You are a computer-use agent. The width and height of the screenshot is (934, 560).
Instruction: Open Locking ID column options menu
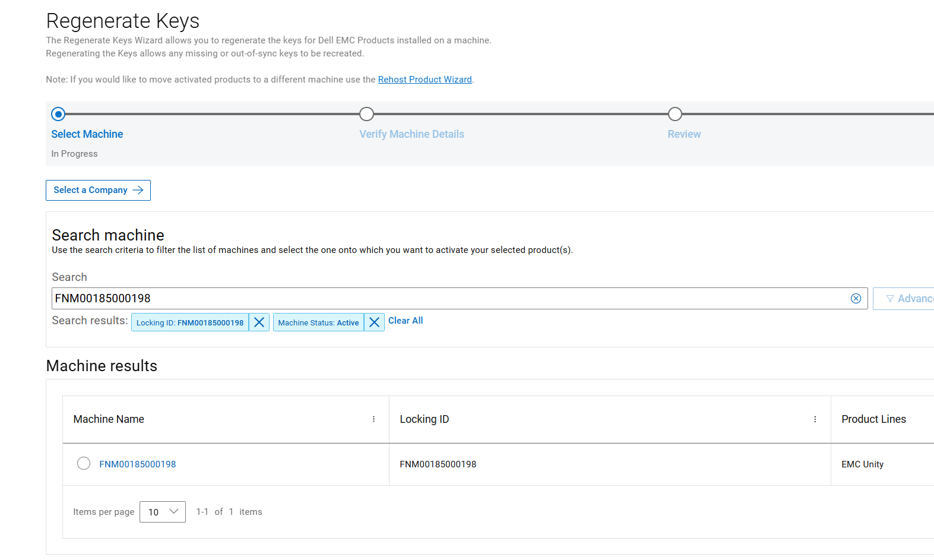click(x=815, y=419)
